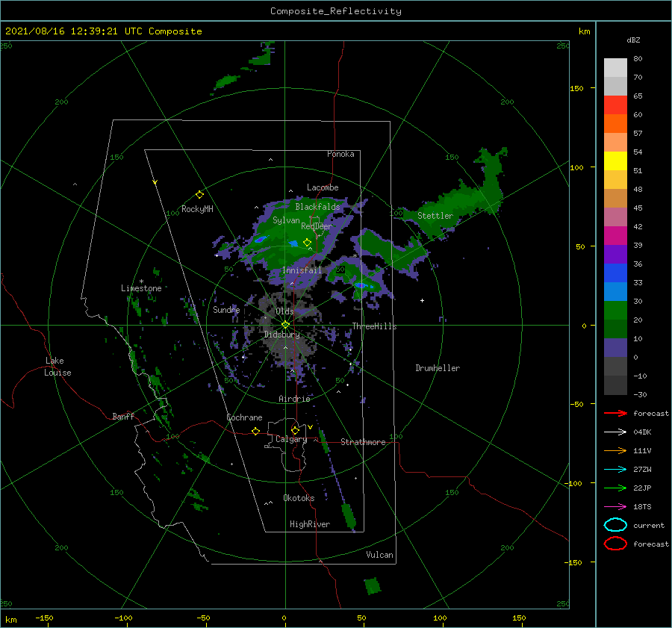Click the 18TS legend text
Image resolution: width=672 pixels, height=628 pixels.
642,507
